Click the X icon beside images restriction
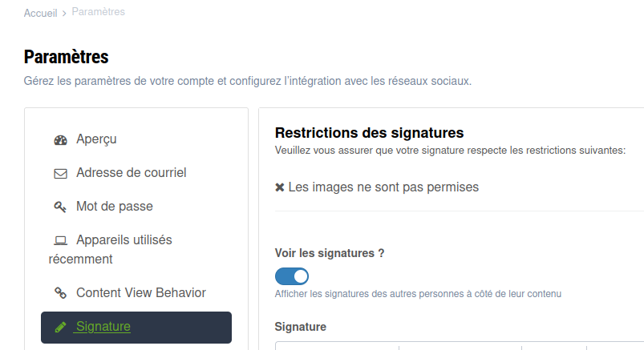The height and width of the screenshot is (350, 644). (x=280, y=187)
